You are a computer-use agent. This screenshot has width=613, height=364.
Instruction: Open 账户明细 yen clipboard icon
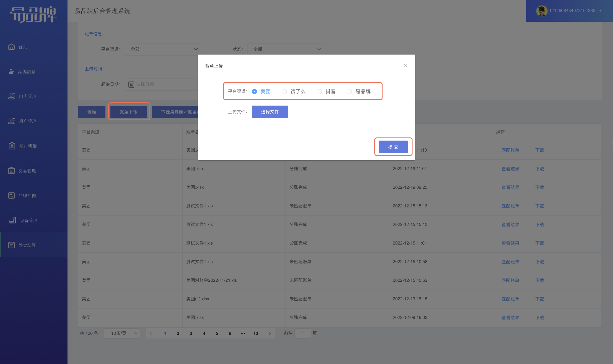[x=12, y=146]
